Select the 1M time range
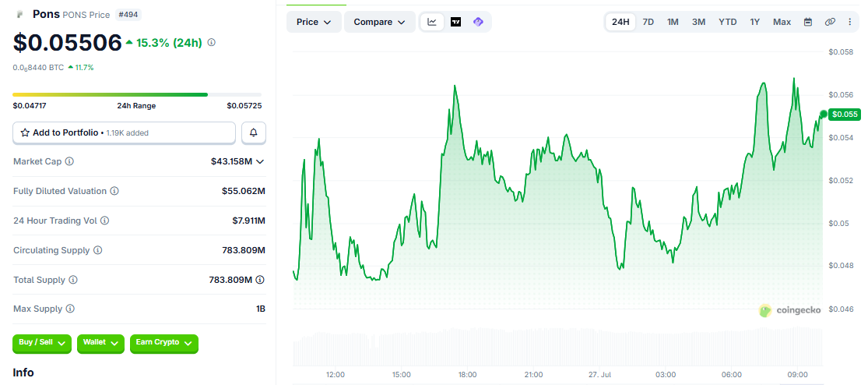The width and height of the screenshot is (868, 385). (x=673, y=22)
